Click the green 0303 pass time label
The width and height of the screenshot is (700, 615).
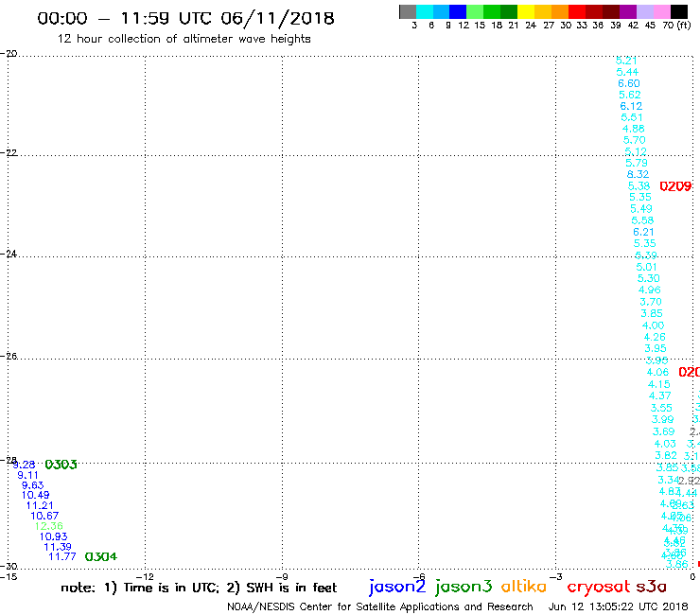61,465
